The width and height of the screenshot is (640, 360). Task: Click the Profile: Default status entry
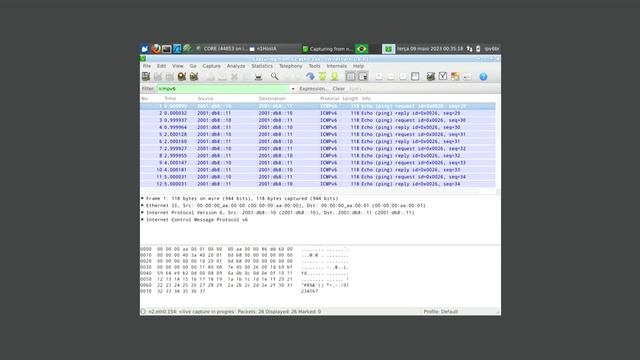(441, 311)
